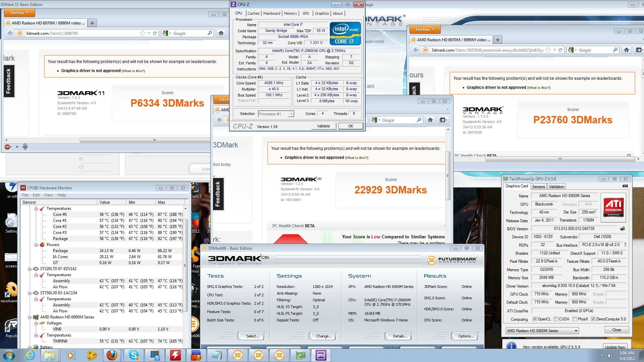This screenshot has height=362, width=644.
Task: Open Windows Media Player from the taskbar
Action: click(71, 355)
